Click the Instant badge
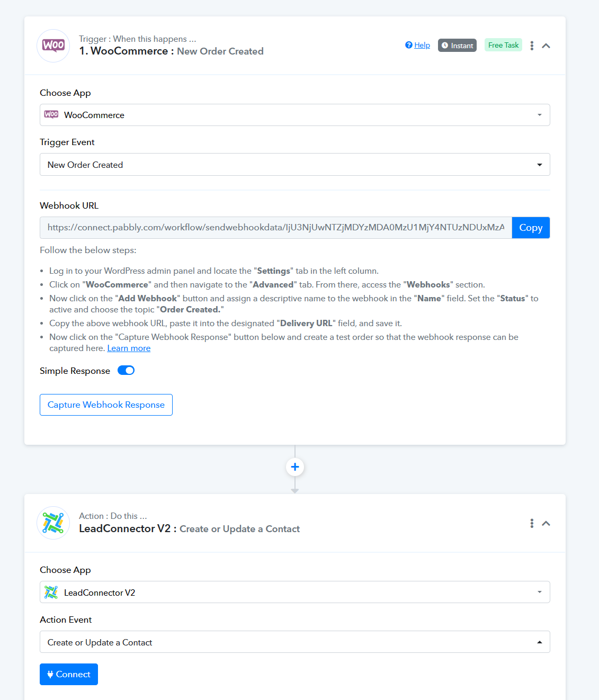 click(457, 46)
